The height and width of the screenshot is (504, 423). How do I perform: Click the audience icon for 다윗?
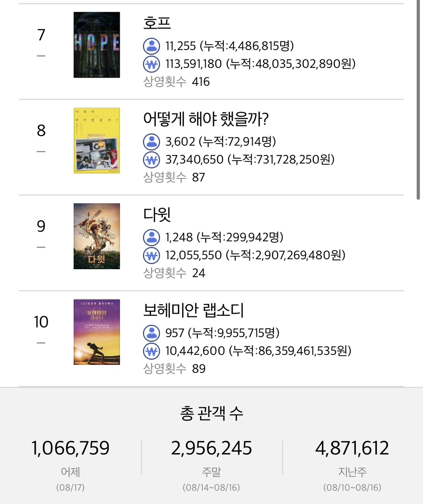coord(152,237)
